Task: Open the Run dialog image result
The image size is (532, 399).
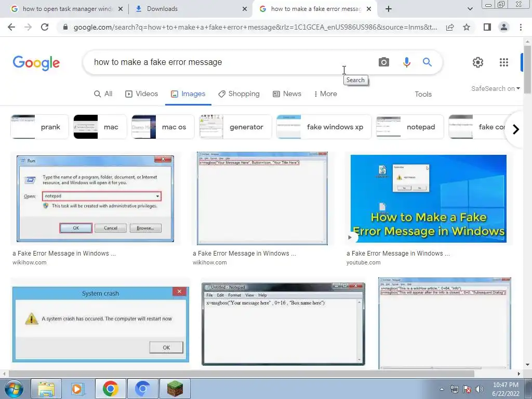Action: pyautogui.click(x=96, y=198)
